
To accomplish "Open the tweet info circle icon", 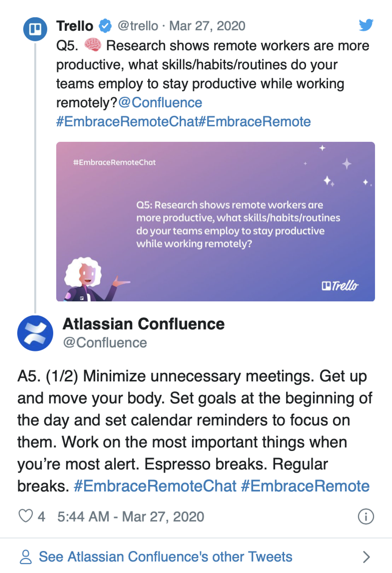I will click(x=366, y=516).
